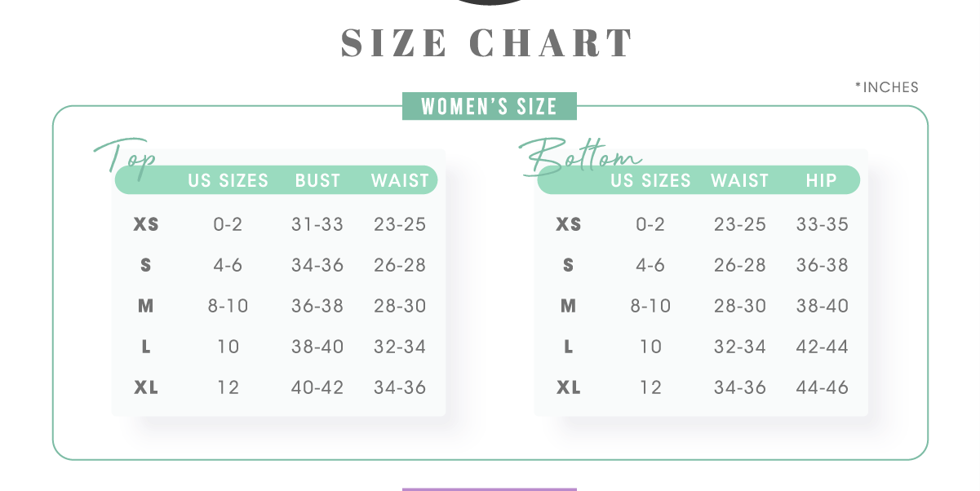Select the XL row in Bottom table
The image size is (980, 491).
click(569, 387)
